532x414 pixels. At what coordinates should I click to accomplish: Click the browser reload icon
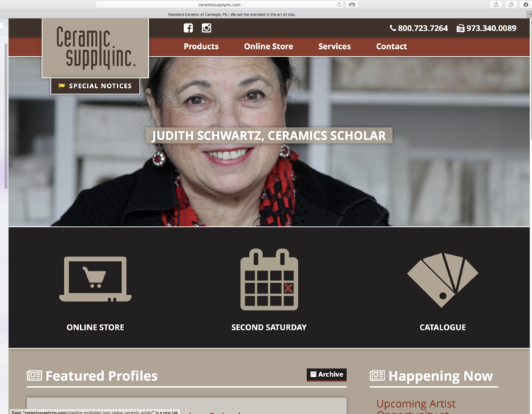point(339,5)
